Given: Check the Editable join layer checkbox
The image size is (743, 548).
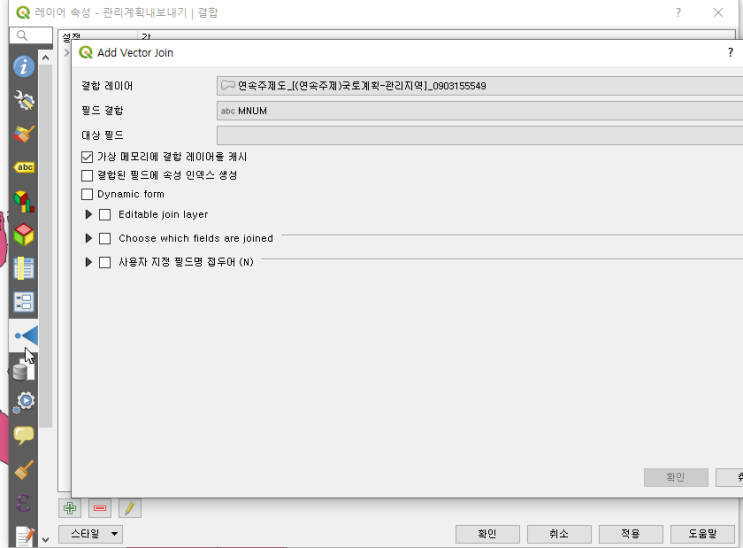Looking at the screenshot, I should [x=105, y=215].
